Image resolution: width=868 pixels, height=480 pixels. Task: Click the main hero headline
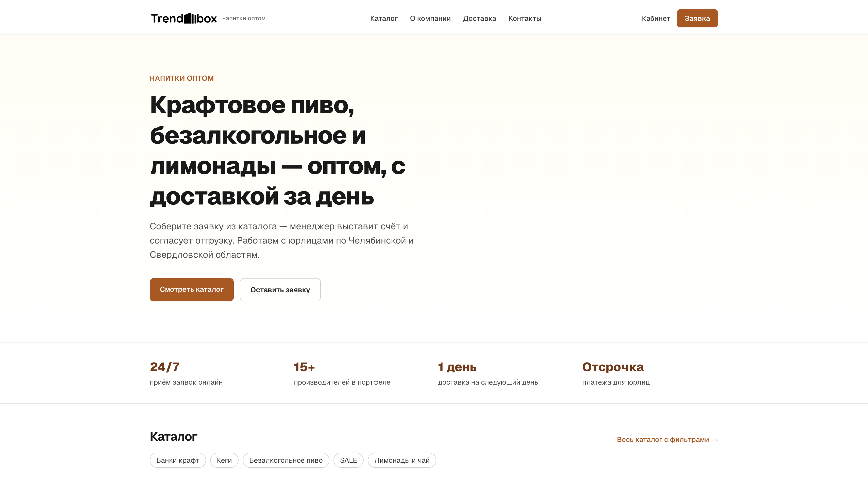278,150
